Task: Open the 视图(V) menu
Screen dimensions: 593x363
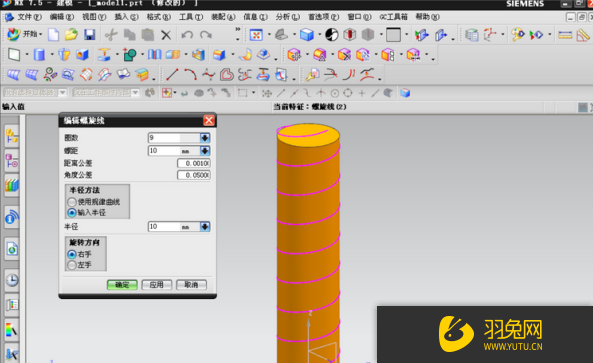Action: coord(94,17)
